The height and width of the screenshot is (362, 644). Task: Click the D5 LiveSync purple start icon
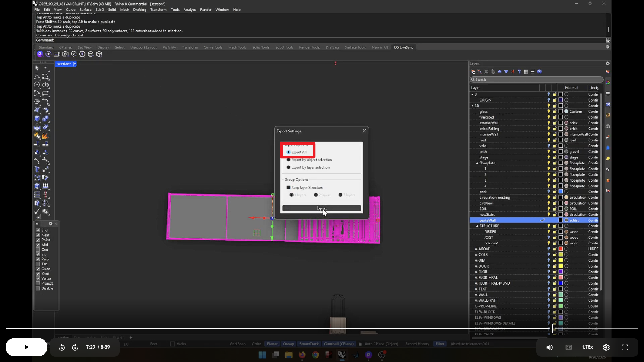[x=39, y=54]
